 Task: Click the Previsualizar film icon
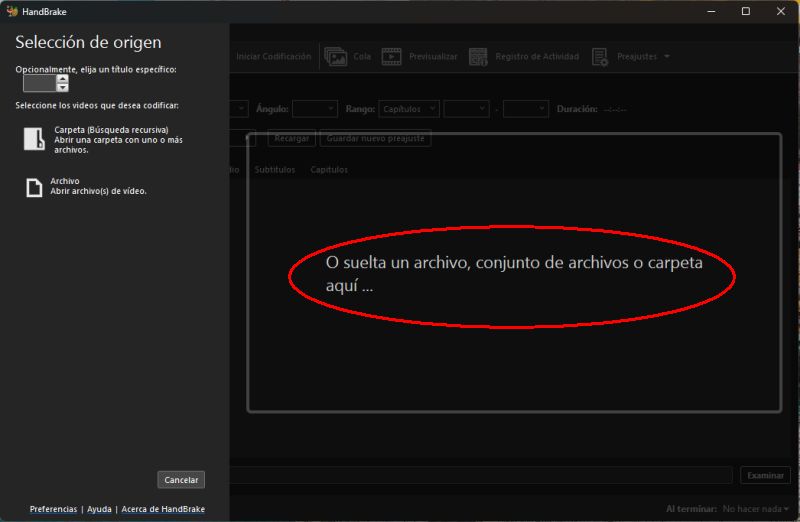point(391,57)
